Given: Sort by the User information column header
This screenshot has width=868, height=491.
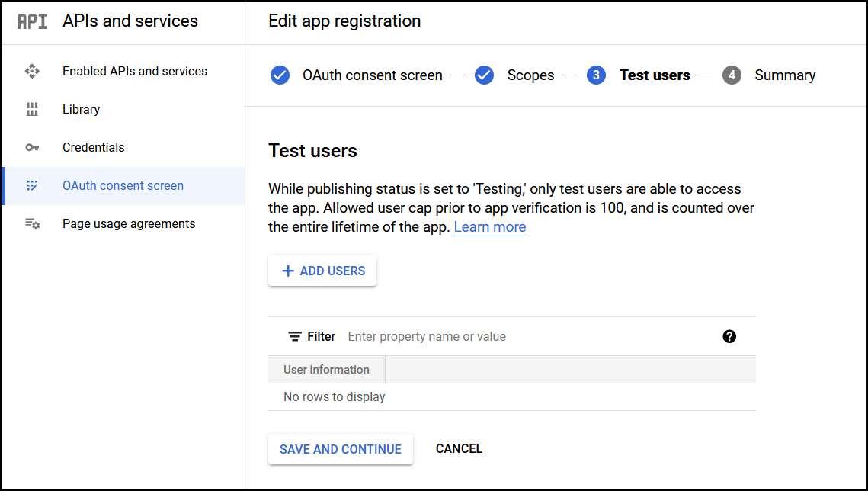Looking at the screenshot, I should pyautogui.click(x=326, y=369).
